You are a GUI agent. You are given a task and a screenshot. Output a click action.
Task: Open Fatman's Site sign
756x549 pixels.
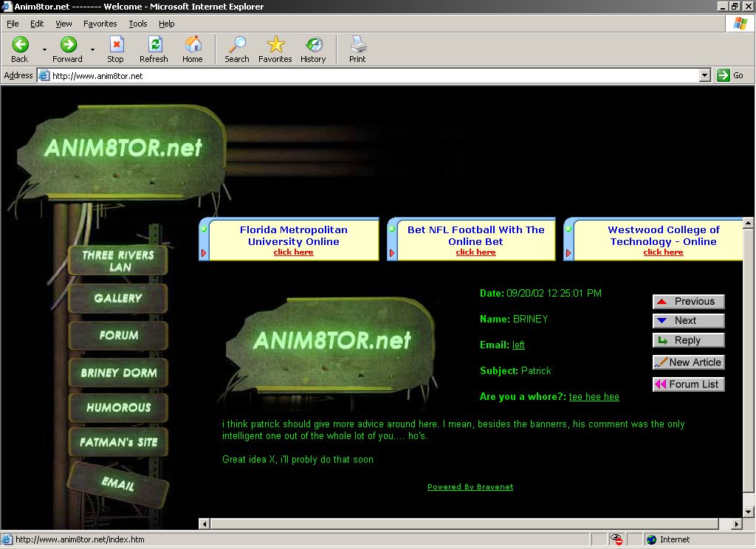119,442
